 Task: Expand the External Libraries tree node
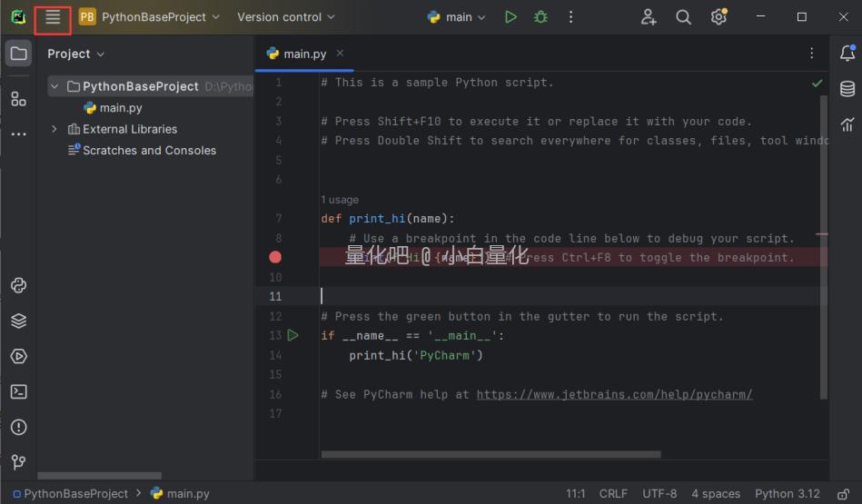(54, 129)
